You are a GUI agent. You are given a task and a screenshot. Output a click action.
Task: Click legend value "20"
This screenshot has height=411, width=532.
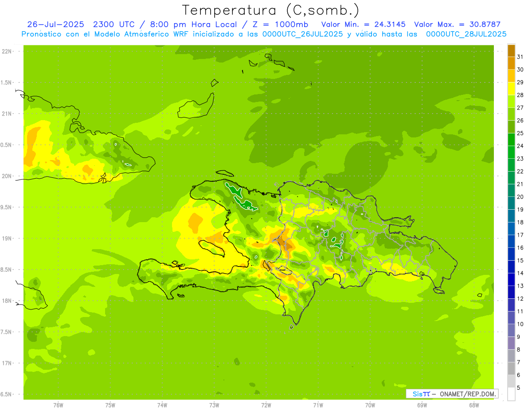pyautogui.click(x=520, y=197)
